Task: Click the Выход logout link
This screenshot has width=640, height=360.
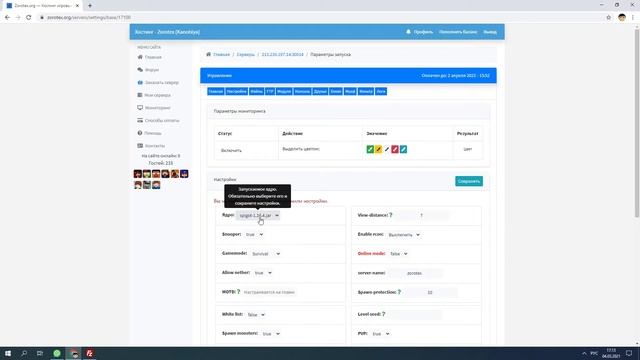Action: tap(490, 32)
